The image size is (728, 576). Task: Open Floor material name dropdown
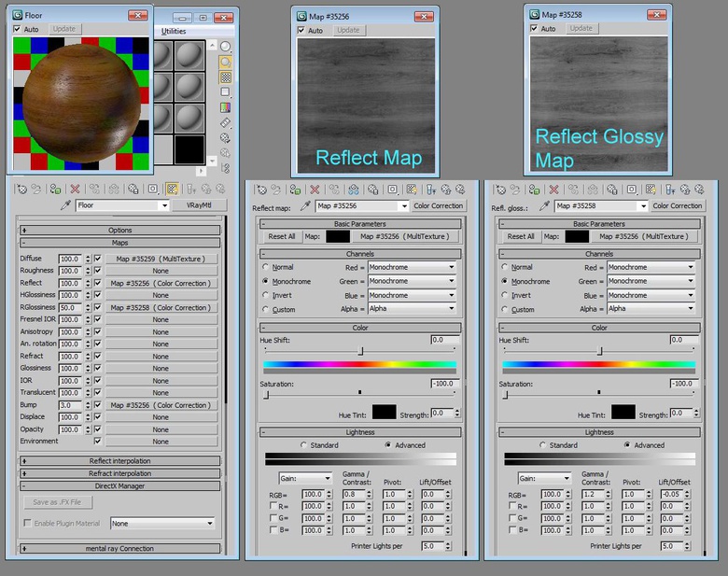(164, 205)
